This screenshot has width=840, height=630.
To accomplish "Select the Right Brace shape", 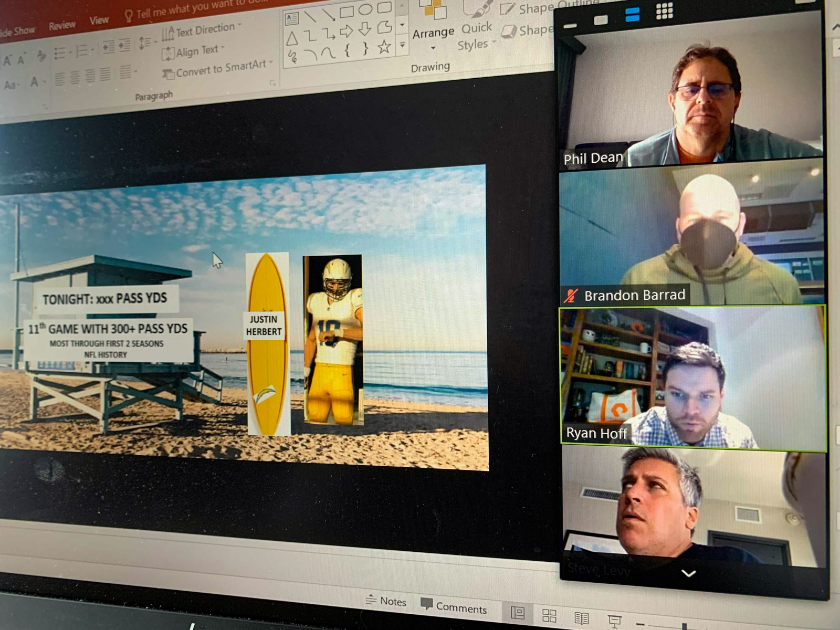I will pyautogui.click(x=365, y=49).
